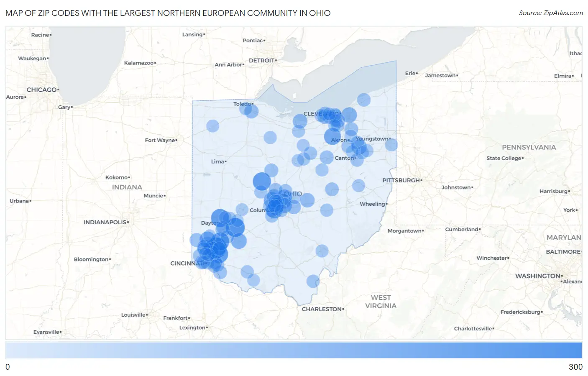The height and width of the screenshot is (376, 588).
Task: Click the Lima city label
Action: tap(217, 161)
